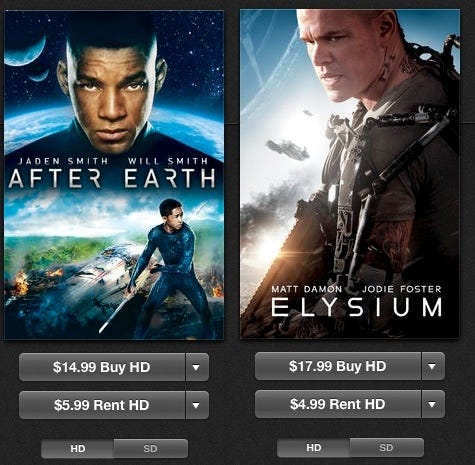
Task: Click the ELYSIUM title text on poster
Action: 357,307
